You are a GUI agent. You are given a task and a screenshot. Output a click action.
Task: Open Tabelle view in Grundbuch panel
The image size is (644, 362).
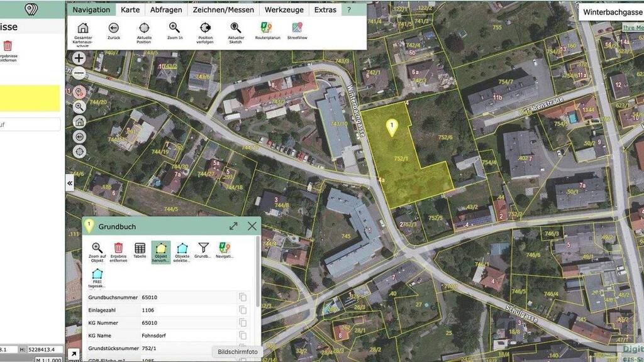[140, 248]
